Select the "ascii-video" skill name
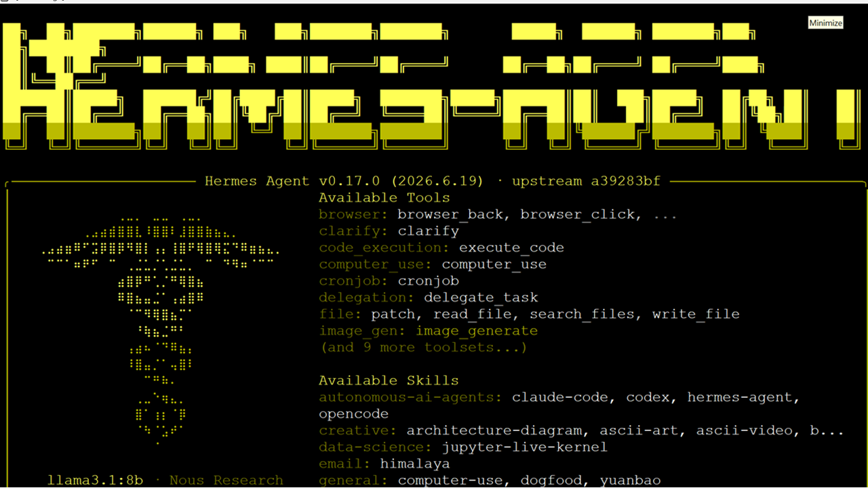The height and width of the screenshot is (488, 868). pos(744,430)
